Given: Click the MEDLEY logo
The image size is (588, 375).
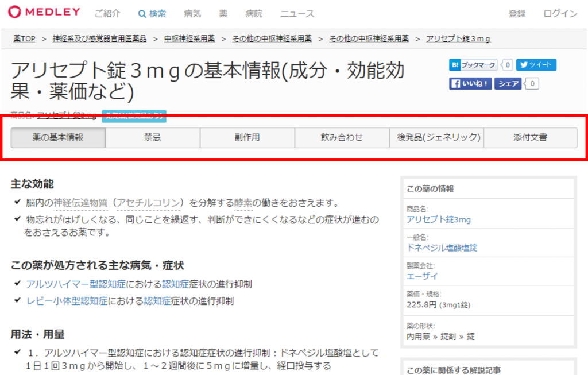Looking at the screenshot, I should click(x=44, y=12).
